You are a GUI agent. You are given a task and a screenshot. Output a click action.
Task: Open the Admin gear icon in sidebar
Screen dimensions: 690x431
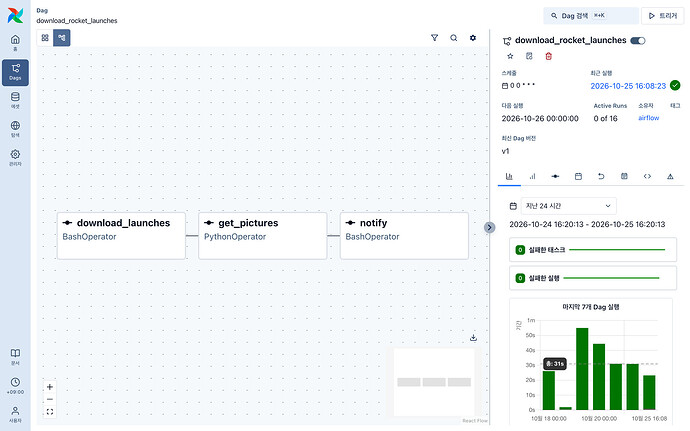click(15, 158)
